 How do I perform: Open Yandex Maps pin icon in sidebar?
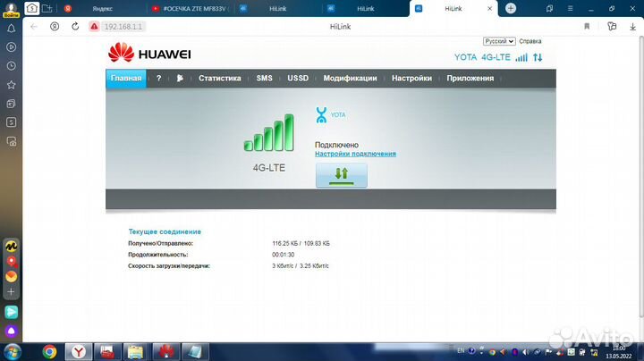[11, 261]
